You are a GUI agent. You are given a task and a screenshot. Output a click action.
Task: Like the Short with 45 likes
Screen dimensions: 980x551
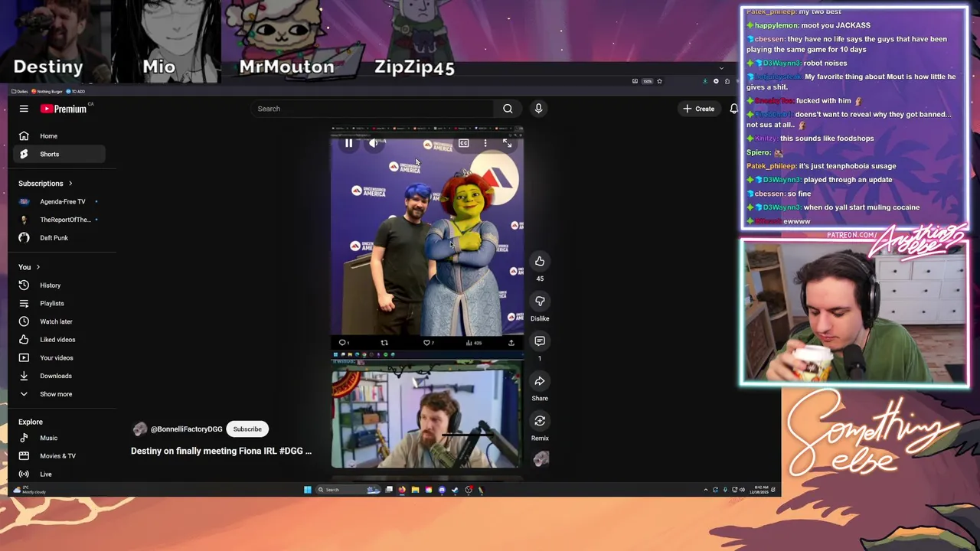click(x=540, y=262)
